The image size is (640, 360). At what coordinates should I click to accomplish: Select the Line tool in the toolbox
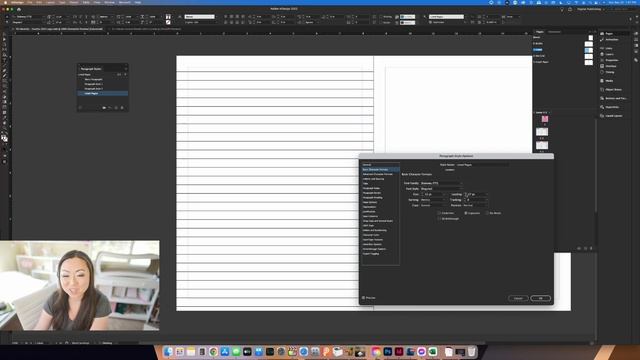(x=4, y=65)
